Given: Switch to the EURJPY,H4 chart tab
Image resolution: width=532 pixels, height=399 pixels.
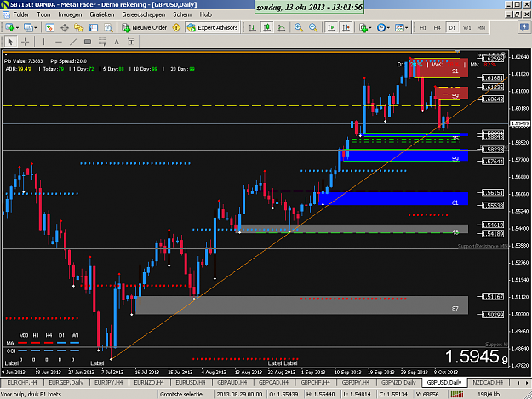Looking at the screenshot, I should (109, 382).
